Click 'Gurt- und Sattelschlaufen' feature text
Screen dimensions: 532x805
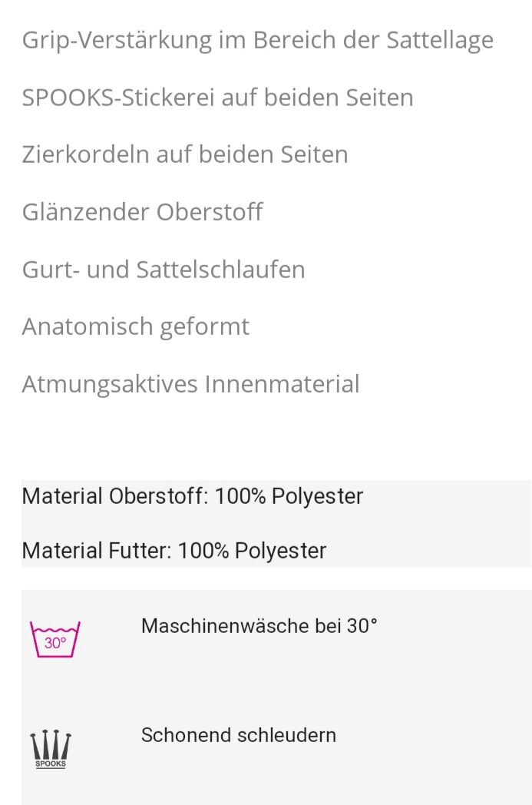pyautogui.click(x=163, y=270)
